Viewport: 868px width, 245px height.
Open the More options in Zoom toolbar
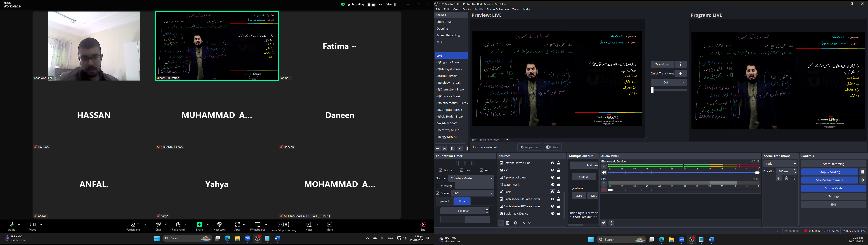point(330,224)
